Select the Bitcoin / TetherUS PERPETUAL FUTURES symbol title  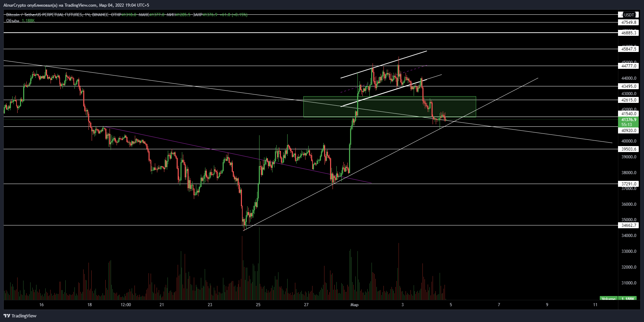point(45,15)
